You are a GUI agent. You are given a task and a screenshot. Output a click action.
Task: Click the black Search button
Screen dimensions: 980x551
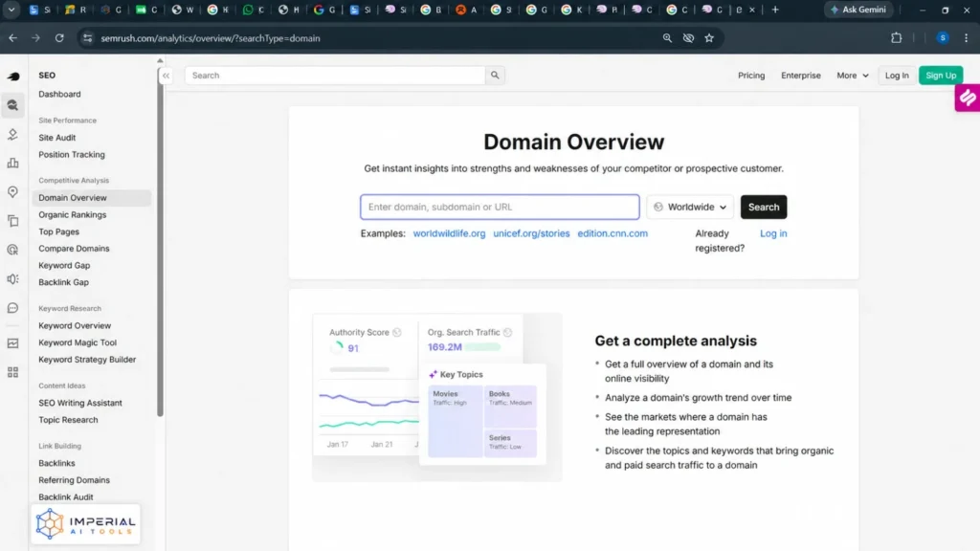[764, 207]
